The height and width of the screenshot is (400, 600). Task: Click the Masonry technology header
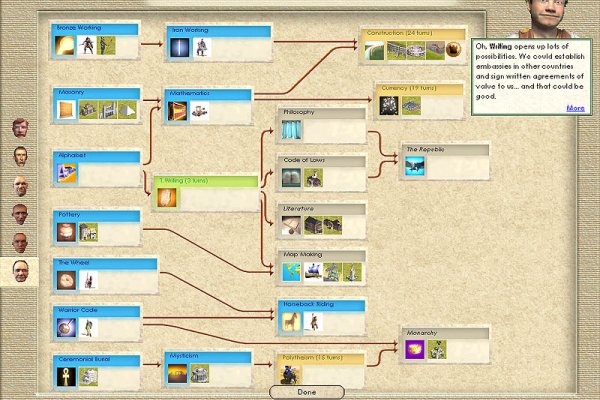pyautogui.click(x=97, y=93)
